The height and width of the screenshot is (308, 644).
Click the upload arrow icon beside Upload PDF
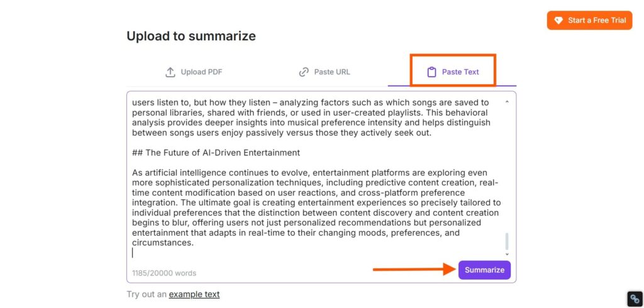[170, 72]
